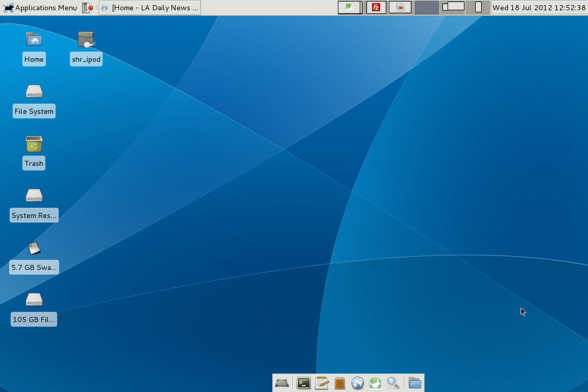Open the File System desktop icon

34,98
